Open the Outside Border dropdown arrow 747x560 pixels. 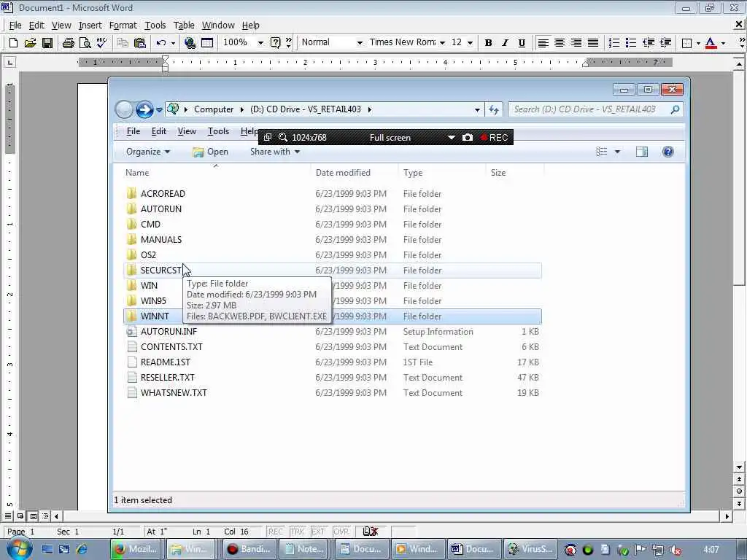click(698, 43)
